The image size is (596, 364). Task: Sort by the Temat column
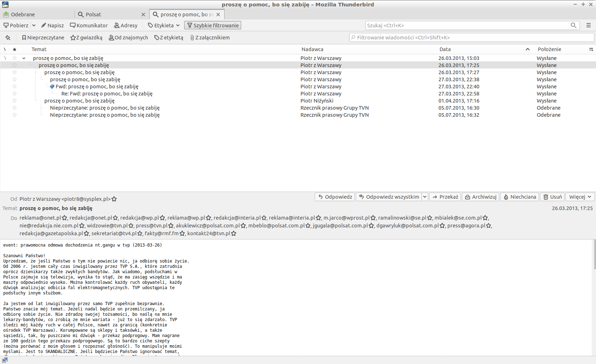coord(39,49)
